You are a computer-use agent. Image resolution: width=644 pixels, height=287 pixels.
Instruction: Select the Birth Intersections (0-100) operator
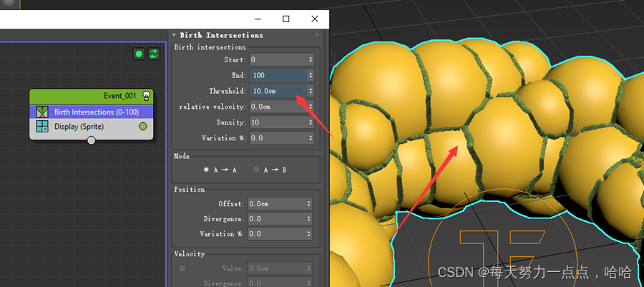91,112
